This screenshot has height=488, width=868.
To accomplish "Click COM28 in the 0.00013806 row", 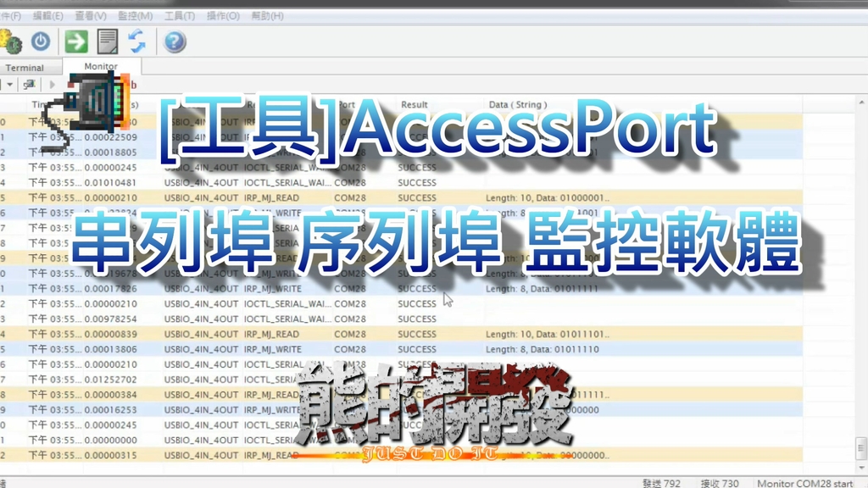I will [350, 349].
